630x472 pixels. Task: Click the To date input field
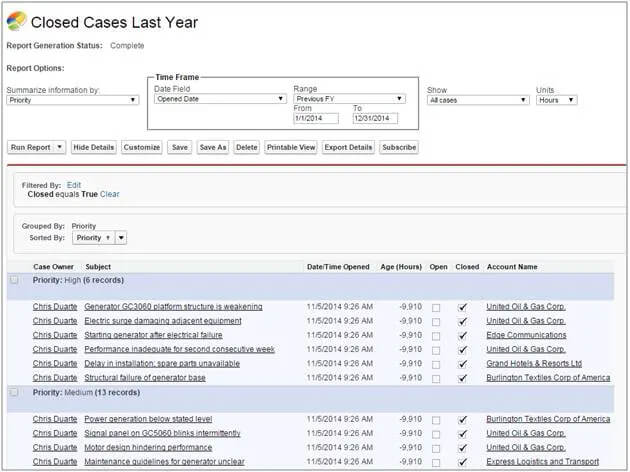click(375, 118)
